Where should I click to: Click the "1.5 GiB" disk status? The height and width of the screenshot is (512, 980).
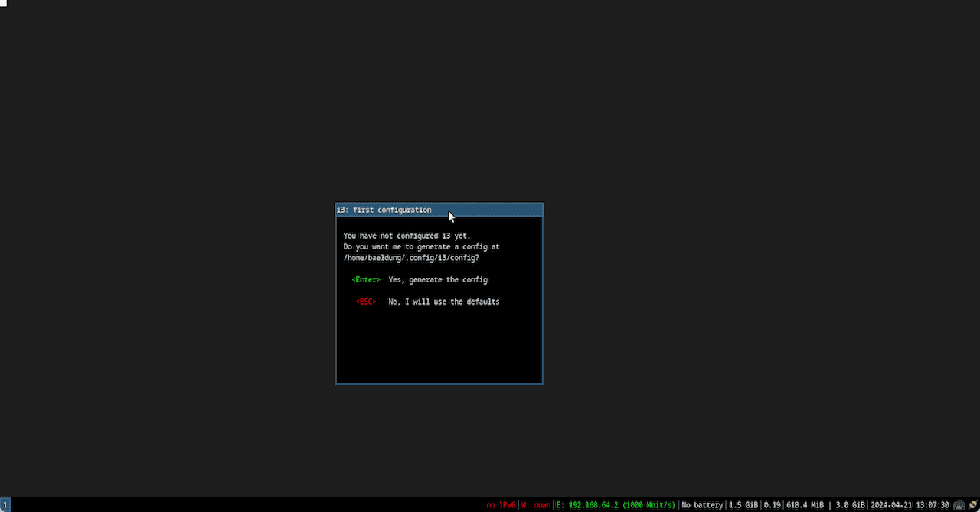click(743, 505)
